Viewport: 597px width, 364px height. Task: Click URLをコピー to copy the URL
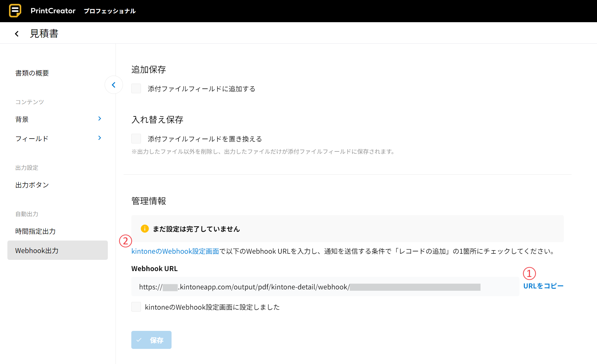543,286
